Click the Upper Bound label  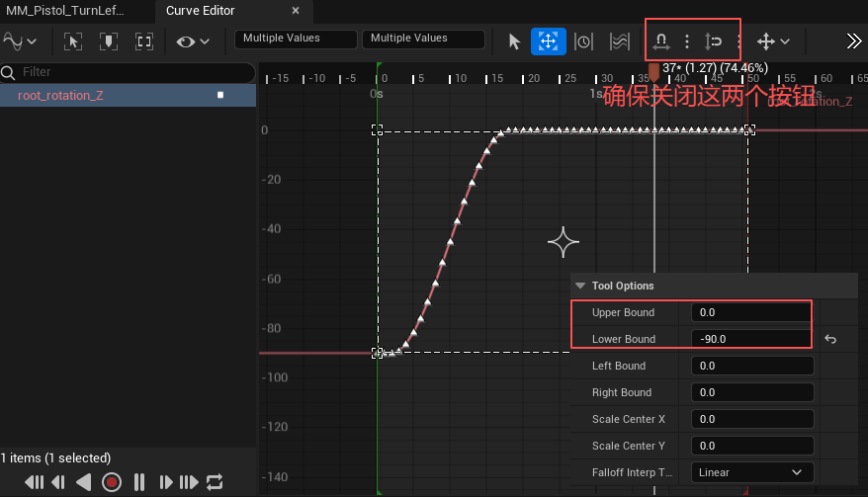[623, 312]
